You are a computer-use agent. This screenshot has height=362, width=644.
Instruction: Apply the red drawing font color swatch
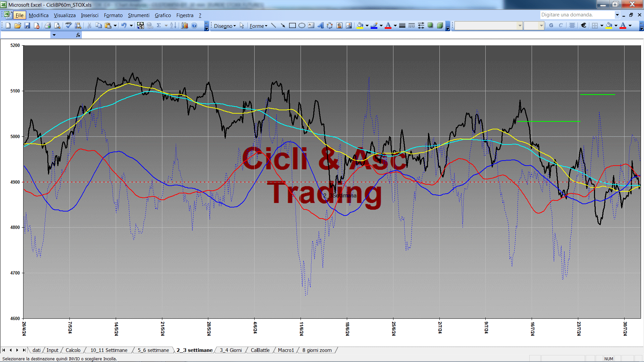[x=388, y=25]
